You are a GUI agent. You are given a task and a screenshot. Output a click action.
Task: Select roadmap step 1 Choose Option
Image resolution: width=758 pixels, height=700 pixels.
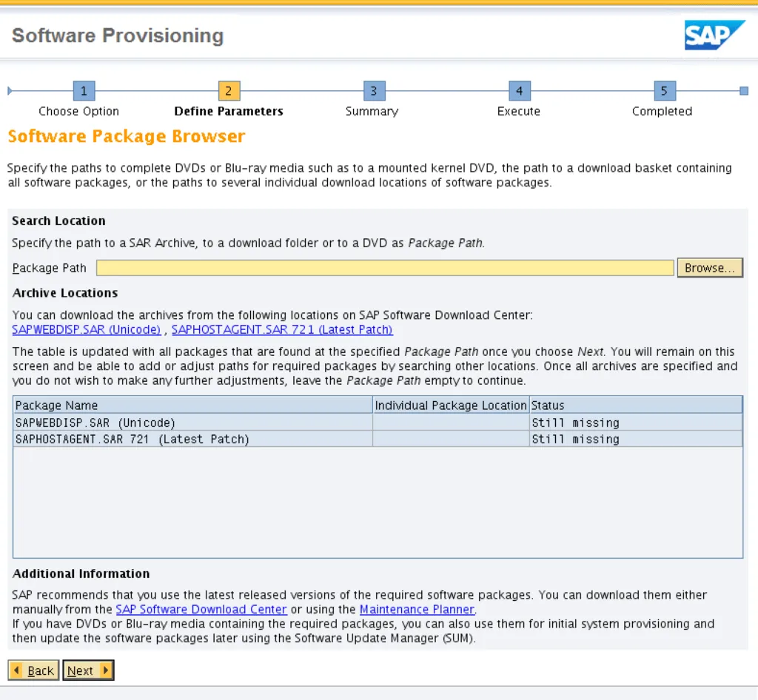84,91
